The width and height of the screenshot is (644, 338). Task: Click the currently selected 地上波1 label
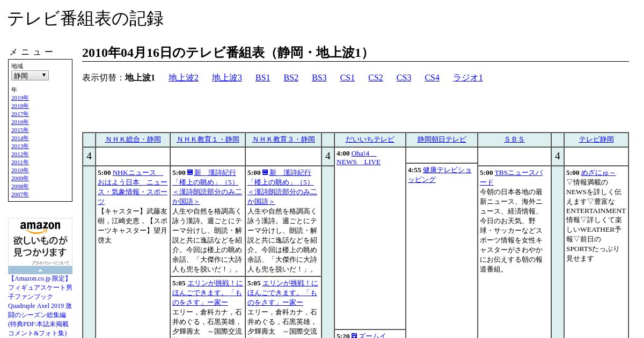(x=140, y=78)
